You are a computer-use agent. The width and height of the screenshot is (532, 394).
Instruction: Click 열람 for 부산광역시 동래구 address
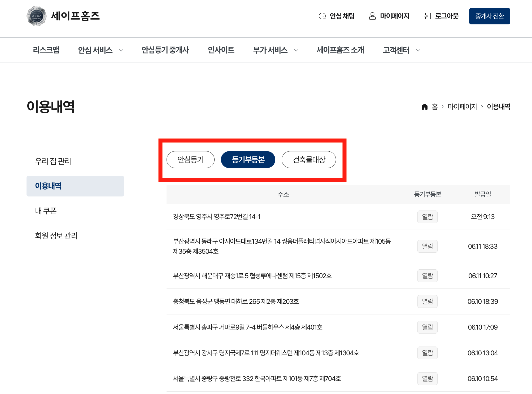click(428, 246)
